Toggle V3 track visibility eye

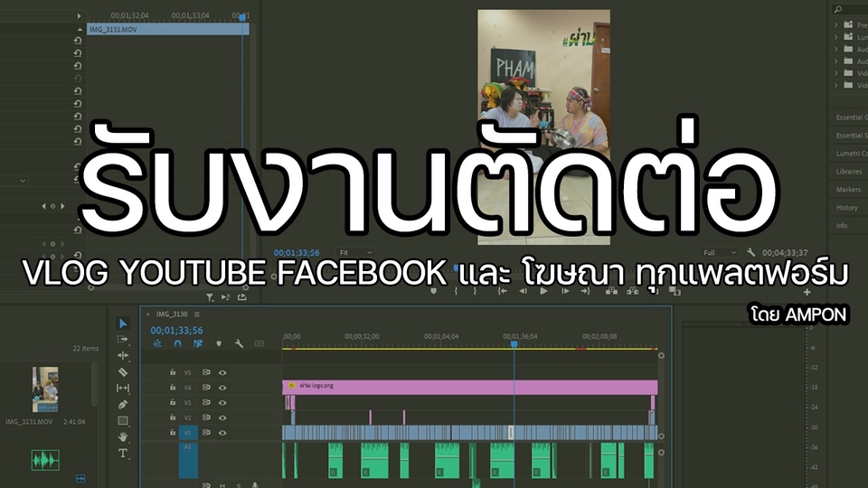[x=222, y=403]
